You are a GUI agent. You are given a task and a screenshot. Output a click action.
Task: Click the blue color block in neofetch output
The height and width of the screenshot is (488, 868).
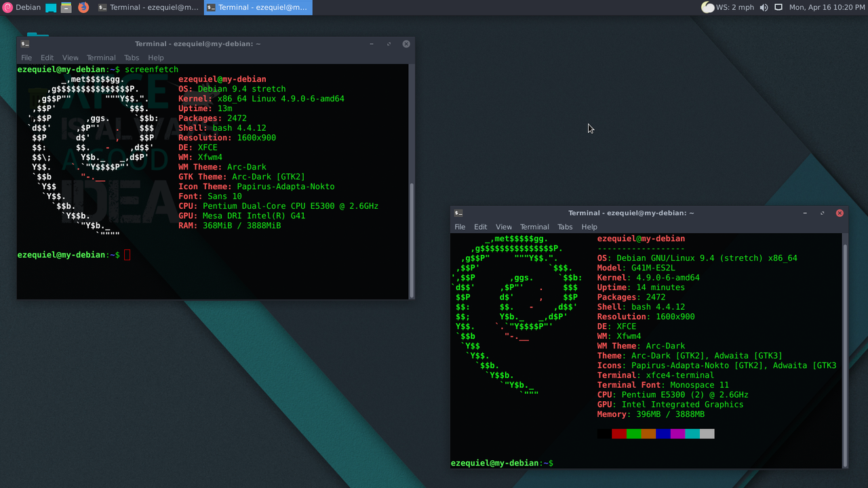(663, 434)
